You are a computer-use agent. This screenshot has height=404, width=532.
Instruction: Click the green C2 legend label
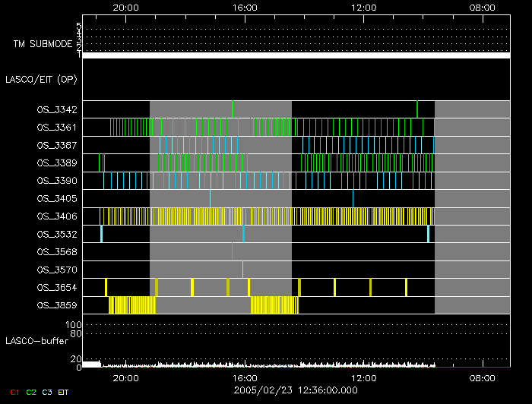(31, 391)
